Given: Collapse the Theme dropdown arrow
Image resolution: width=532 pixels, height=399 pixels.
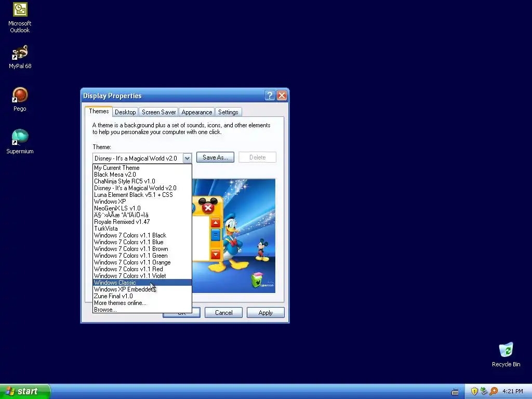Looking at the screenshot, I should [187, 158].
